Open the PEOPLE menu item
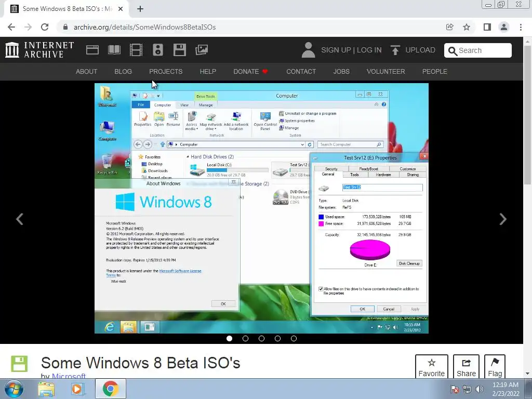The height and width of the screenshot is (399, 532). coord(435,72)
